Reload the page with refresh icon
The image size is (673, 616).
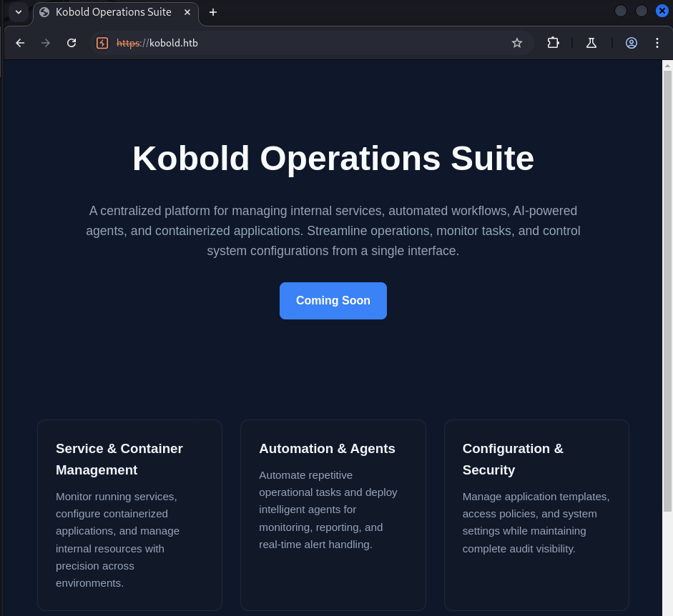pyautogui.click(x=72, y=43)
